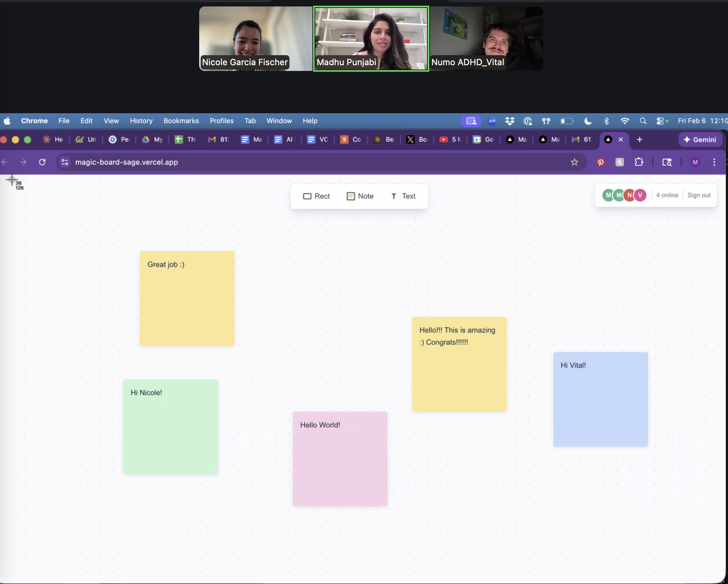Viewport: 728px width, 584px height.
Task: Open the Gemini button in the toolbar
Action: [700, 140]
